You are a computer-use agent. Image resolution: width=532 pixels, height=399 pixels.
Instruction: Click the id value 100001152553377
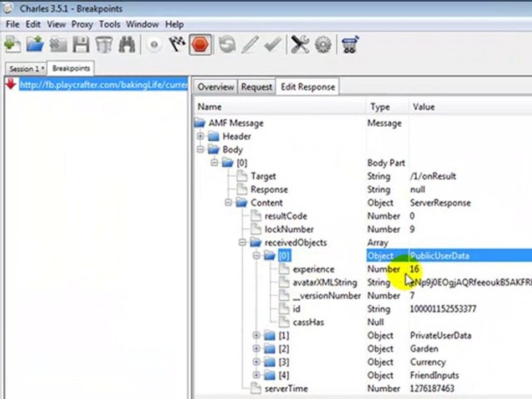click(443, 309)
